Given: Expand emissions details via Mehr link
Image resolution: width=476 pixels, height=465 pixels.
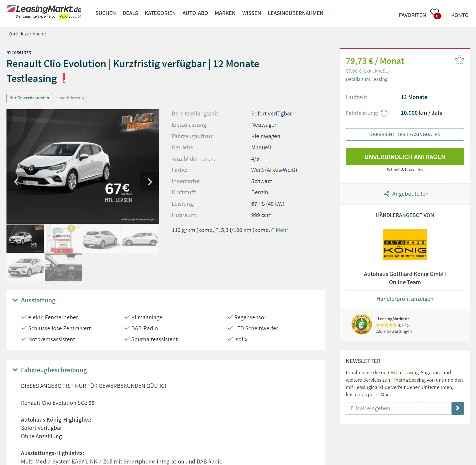Looking at the screenshot, I should pyautogui.click(x=282, y=230).
